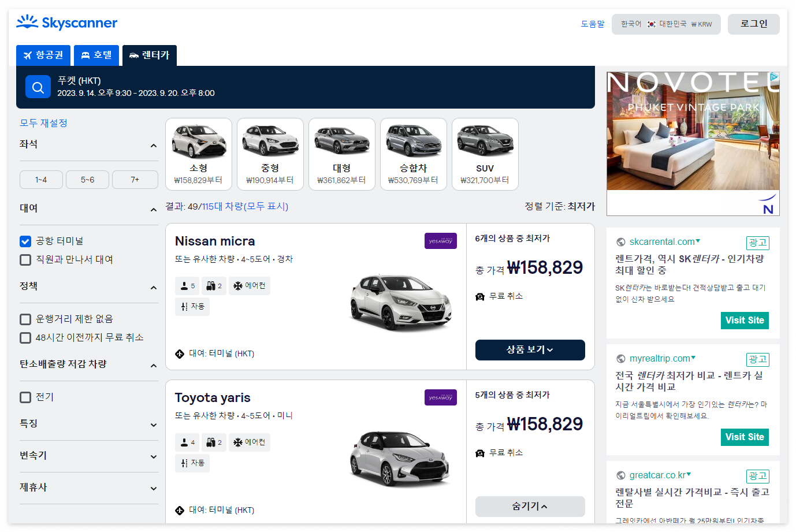Screen dimensions: 796x532
Task: Click the luggage icon on Nissan micra
Action: pos(211,286)
